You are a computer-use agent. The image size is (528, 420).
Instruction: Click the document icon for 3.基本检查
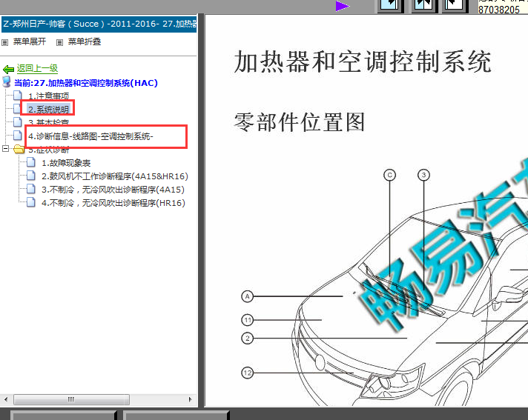pyautogui.click(x=18, y=121)
